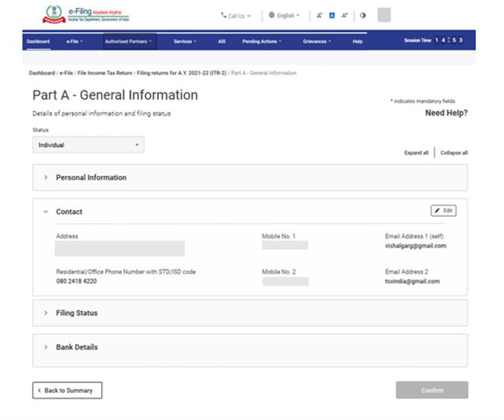This screenshot has width=504, height=420.
Task: Expand the Bank Details section
Action: tap(76, 347)
